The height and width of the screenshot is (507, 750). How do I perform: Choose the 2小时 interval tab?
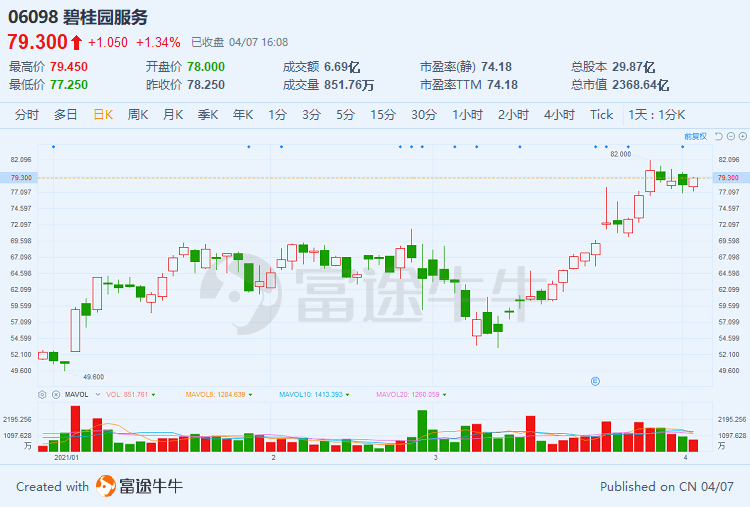coord(513,115)
